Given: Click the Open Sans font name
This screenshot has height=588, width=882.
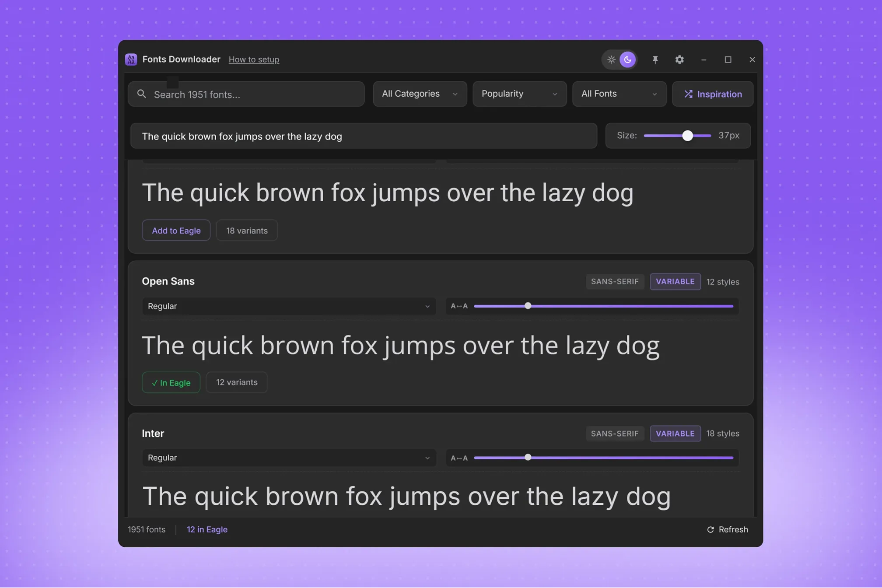Looking at the screenshot, I should [168, 281].
